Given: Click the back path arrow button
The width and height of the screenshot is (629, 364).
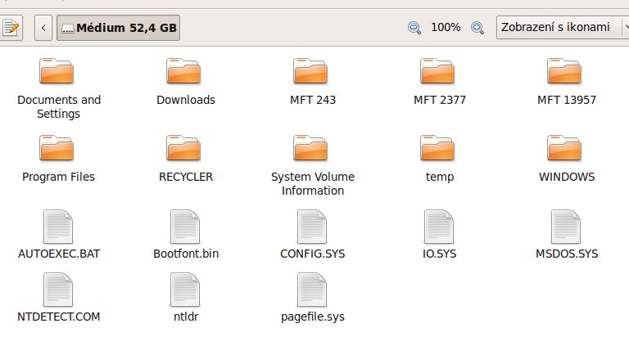Looking at the screenshot, I should (43, 28).
